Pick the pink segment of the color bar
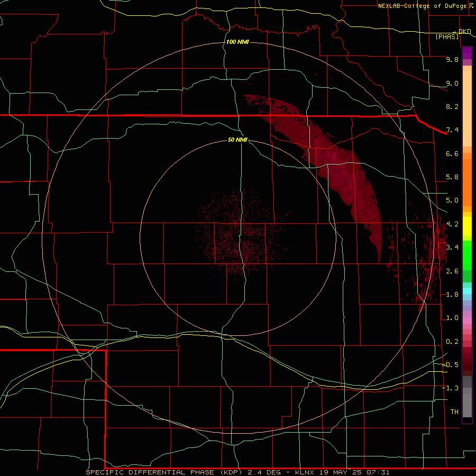 pos(467,321)
